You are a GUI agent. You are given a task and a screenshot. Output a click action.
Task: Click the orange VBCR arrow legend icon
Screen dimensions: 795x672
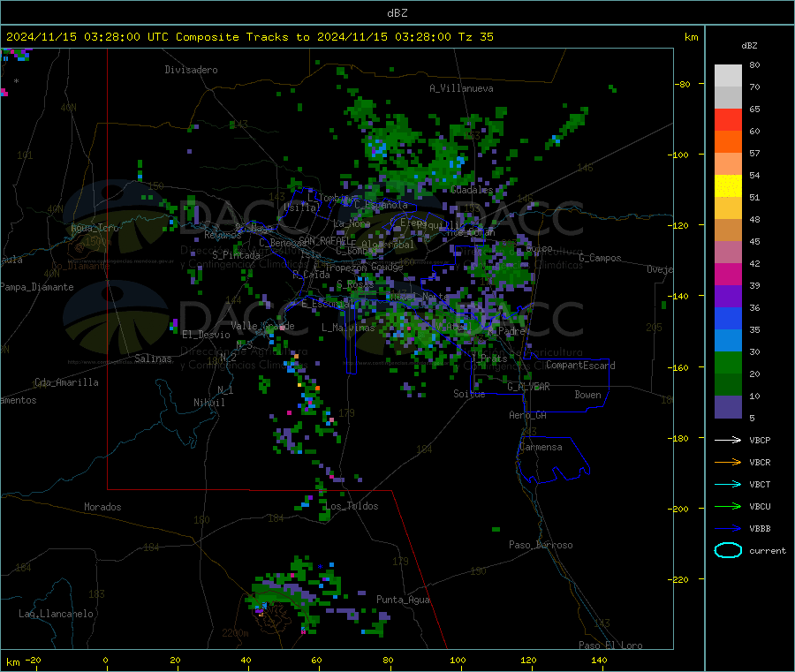(x=728, y=462)
